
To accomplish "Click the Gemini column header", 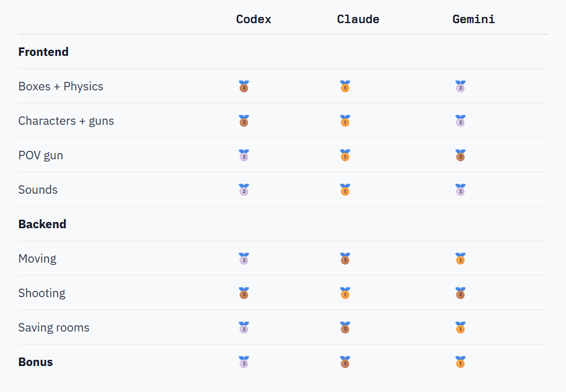I will pos(473,19).
